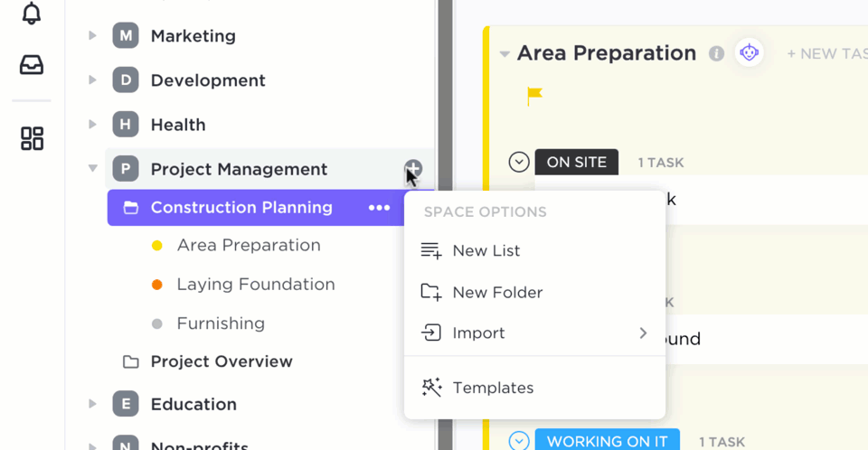Open dashboards grid icon in sidebar
The image size is (868, 450).
pos(32,138)
